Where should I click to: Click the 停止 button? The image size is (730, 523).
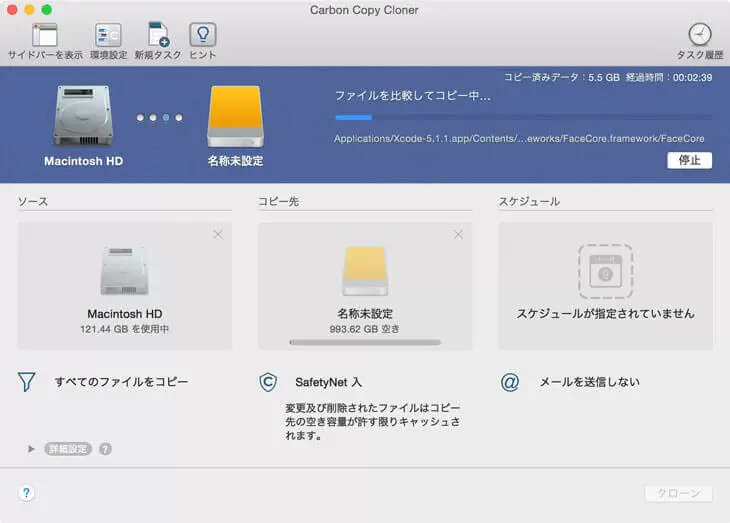(x=689, y=160)
